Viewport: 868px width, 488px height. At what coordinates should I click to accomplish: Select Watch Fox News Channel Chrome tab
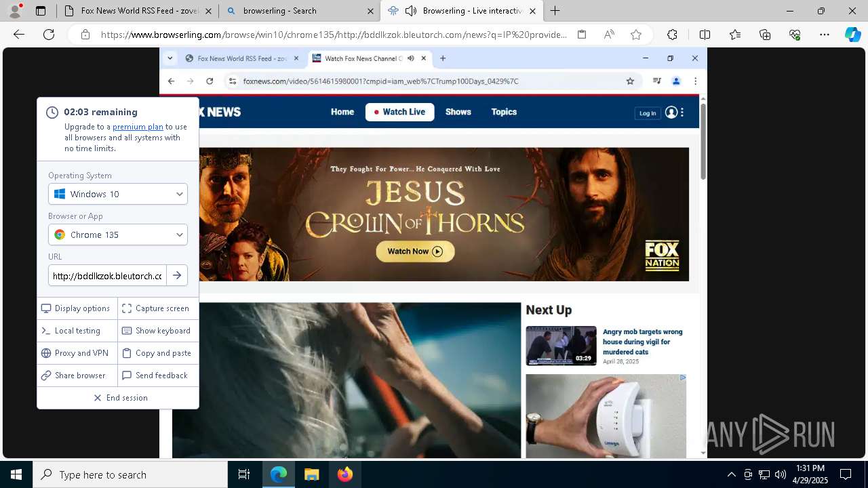tap(369, 58)
